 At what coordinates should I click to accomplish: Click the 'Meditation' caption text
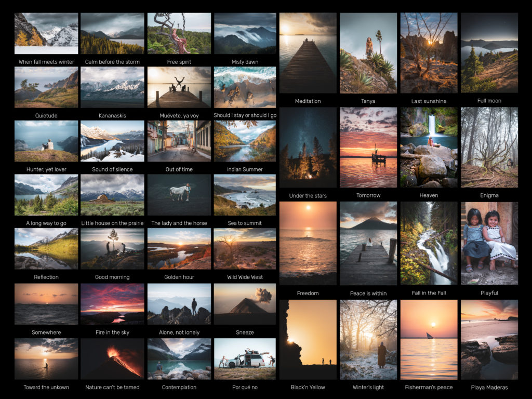pyautogui.click(x=308, y=101)
